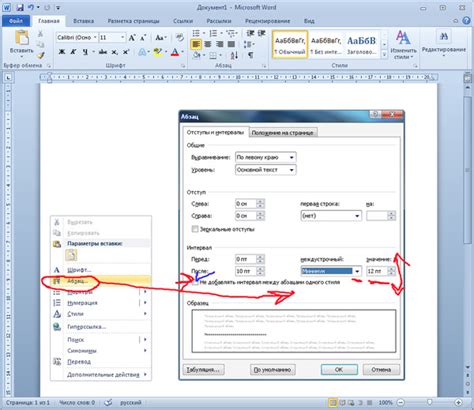Increase Перед spacing with up stepper

tap(260, 257)
